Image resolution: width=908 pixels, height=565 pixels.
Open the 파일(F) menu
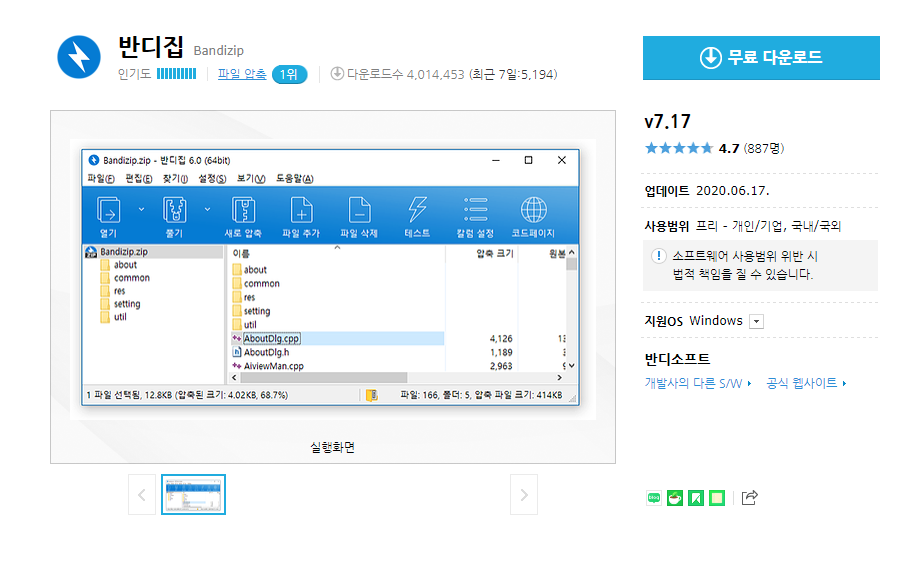[101, 178]
